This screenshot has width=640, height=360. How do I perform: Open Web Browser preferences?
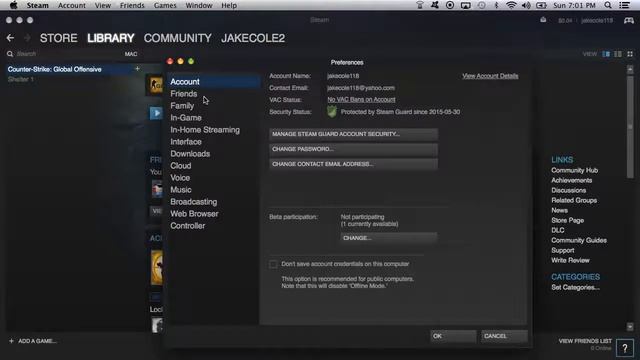click(194, 214)
